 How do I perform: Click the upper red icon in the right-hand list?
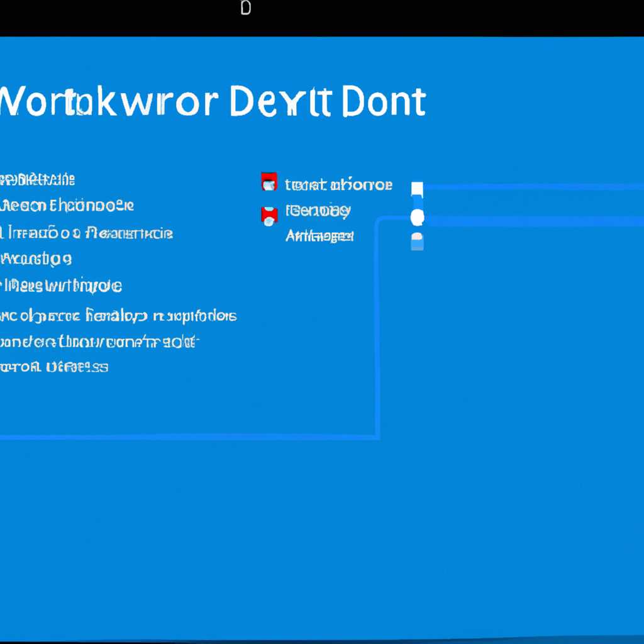(269, 182)
